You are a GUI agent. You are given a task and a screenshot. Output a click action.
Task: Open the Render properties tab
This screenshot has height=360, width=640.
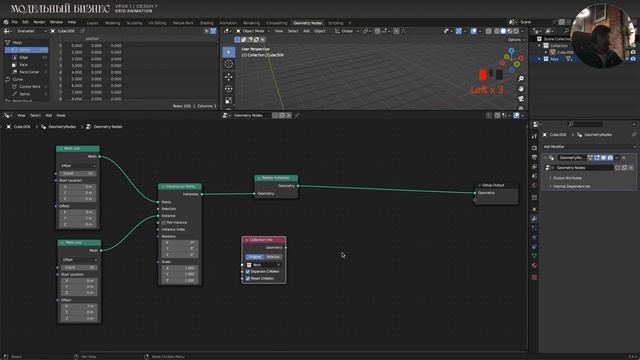click(x=534, y=148)
